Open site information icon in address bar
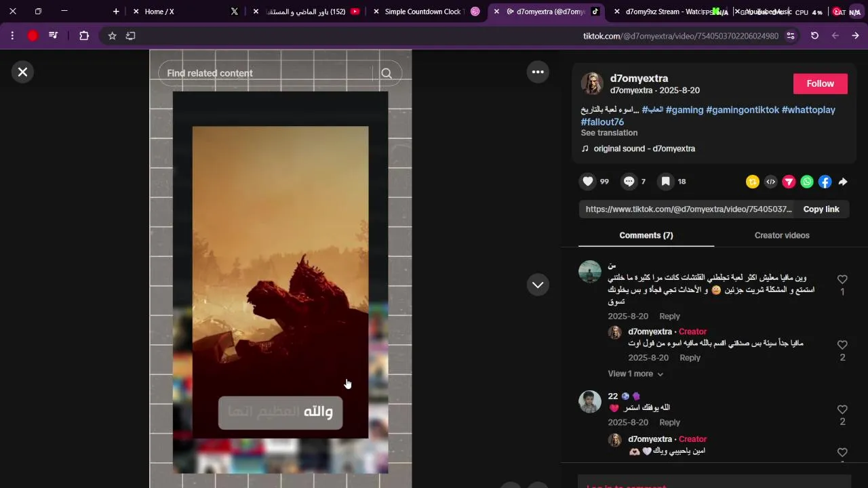Viewport: 868px width, 488px height. (x=791, y=36)
